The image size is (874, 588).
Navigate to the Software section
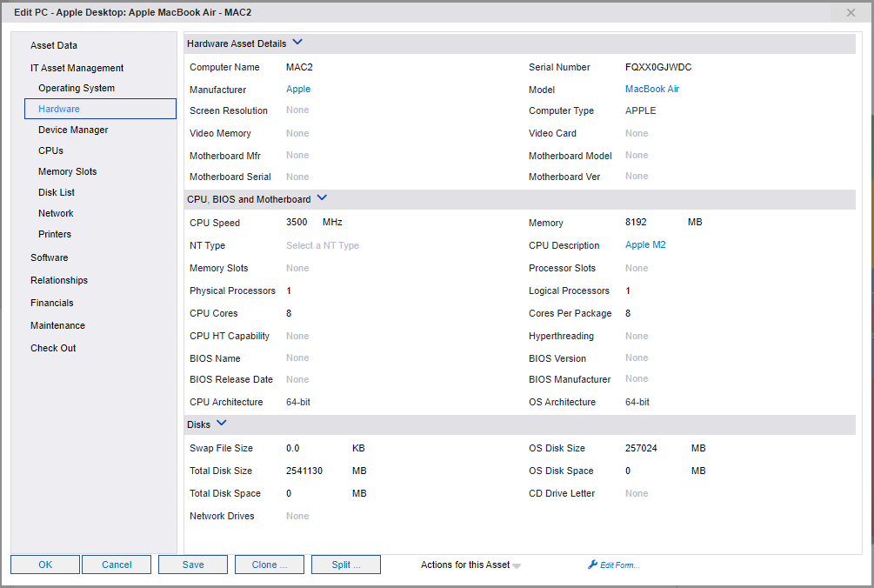[x=49, y=257]
